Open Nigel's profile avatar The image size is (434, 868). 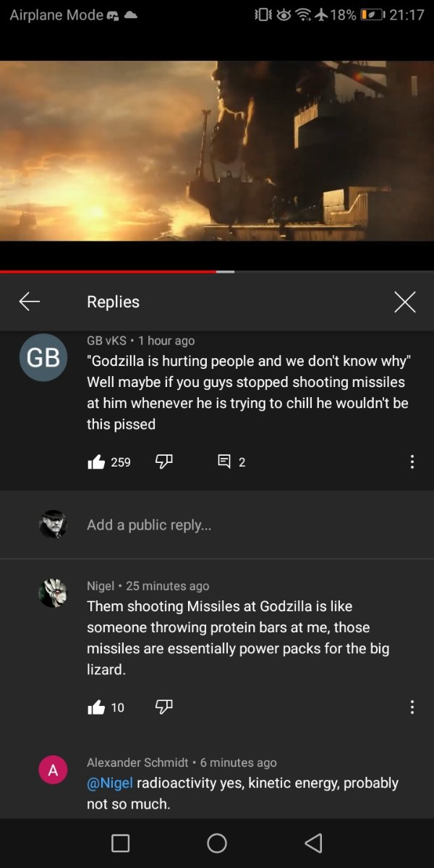pyautogui.click(x=53, y=593)
